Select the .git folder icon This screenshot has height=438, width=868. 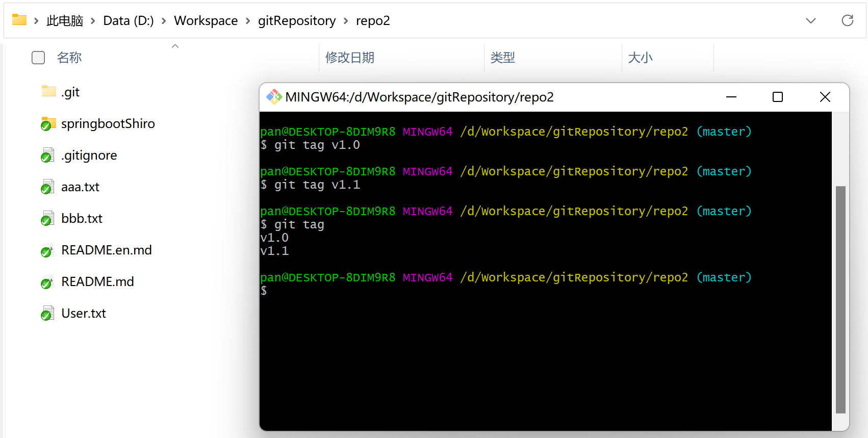pos(48,92)
